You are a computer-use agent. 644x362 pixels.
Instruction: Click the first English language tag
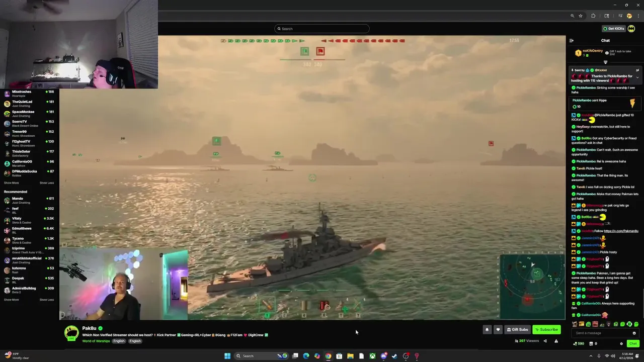tap(119, 341)
